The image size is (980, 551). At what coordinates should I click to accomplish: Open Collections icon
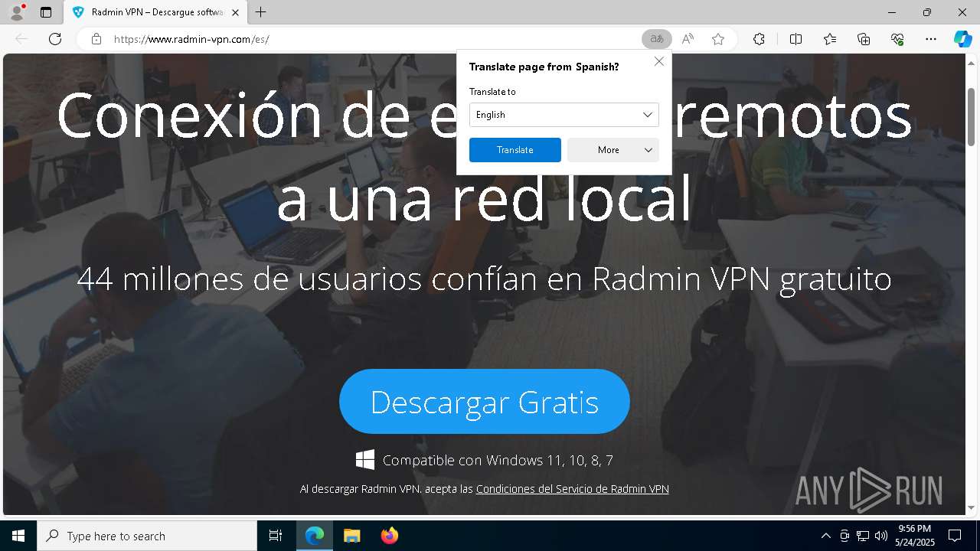click(864, 39)
